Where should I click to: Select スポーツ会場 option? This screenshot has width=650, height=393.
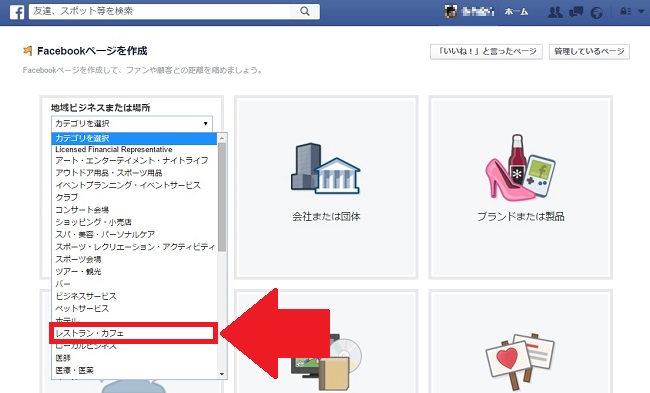tap(134, 260)
